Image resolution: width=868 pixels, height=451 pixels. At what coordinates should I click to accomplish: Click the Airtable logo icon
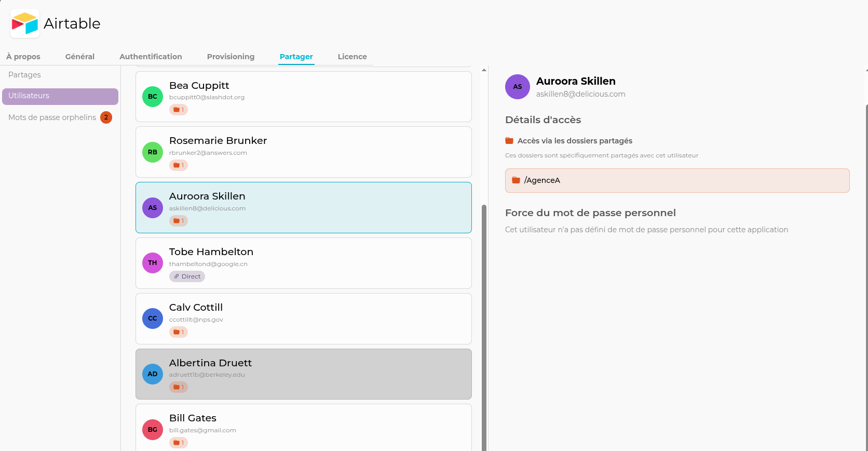25,23
